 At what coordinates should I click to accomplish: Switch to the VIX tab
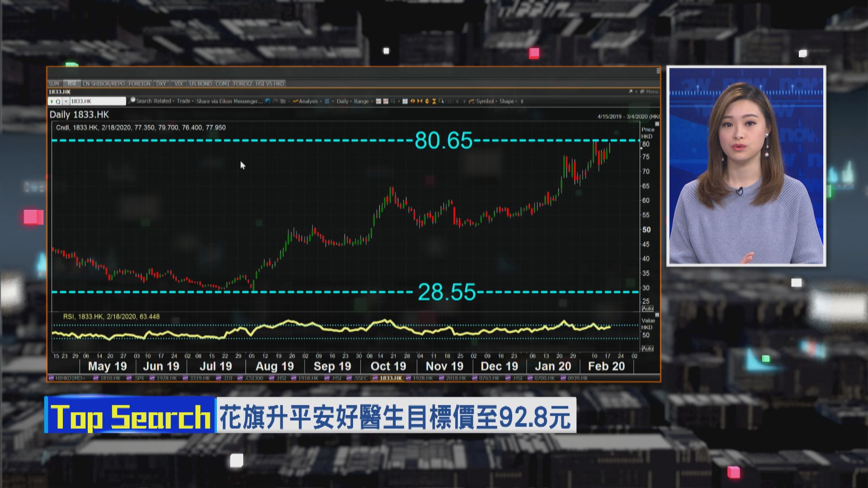179,84
